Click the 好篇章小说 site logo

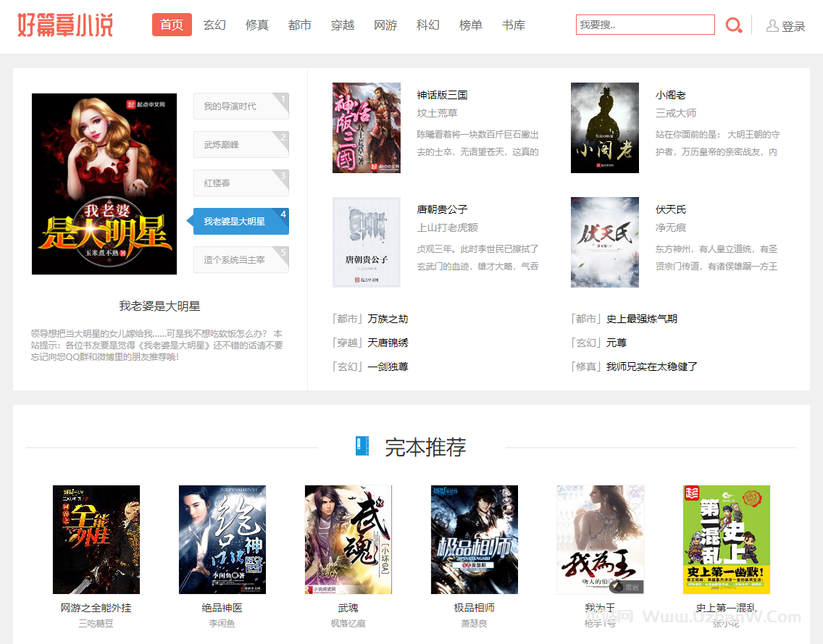(65, 25)
